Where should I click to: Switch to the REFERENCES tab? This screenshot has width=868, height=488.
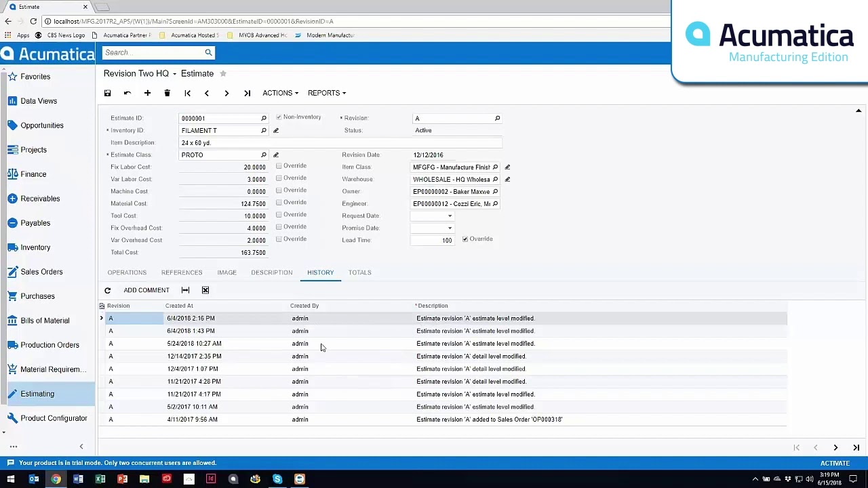[182, 272]
